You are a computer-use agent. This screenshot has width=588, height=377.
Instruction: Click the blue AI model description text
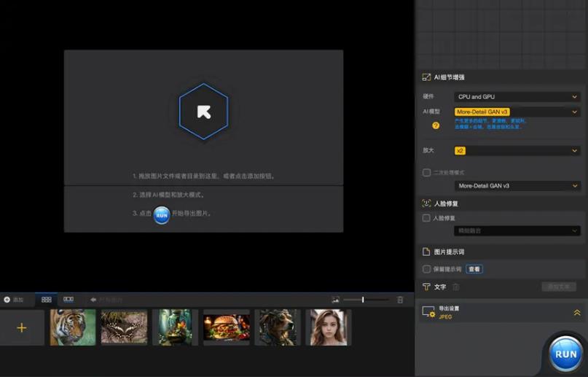pos(490,124)
